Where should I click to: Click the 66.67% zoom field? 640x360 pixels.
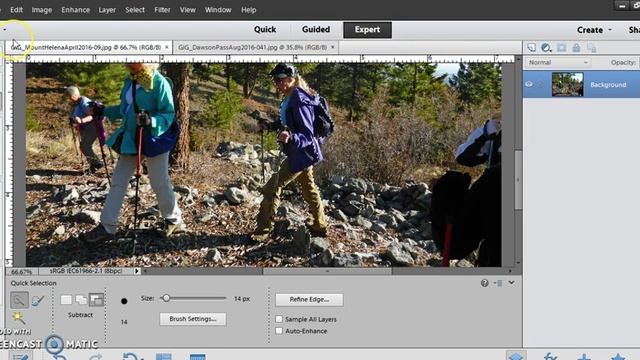coord(22,271)
